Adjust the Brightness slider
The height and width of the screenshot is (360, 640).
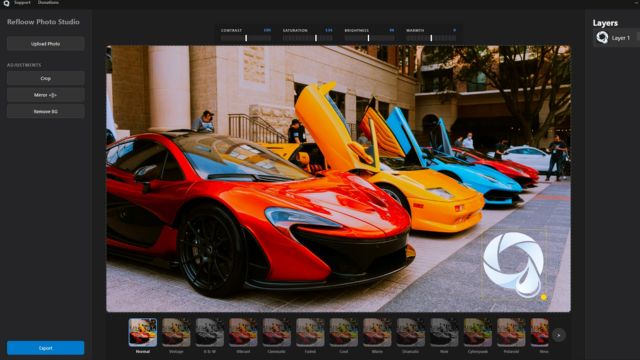click(369, 38)
